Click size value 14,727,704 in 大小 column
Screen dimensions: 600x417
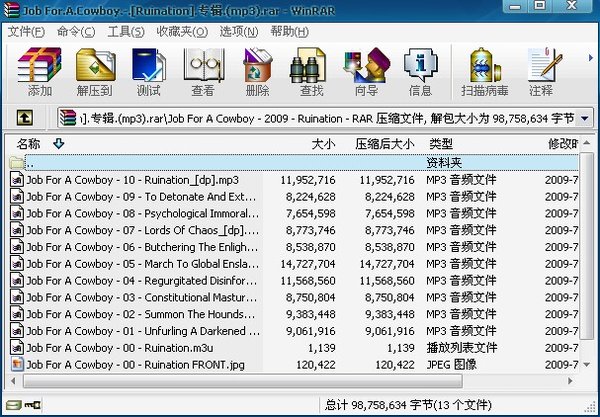[x=308, y=264]
